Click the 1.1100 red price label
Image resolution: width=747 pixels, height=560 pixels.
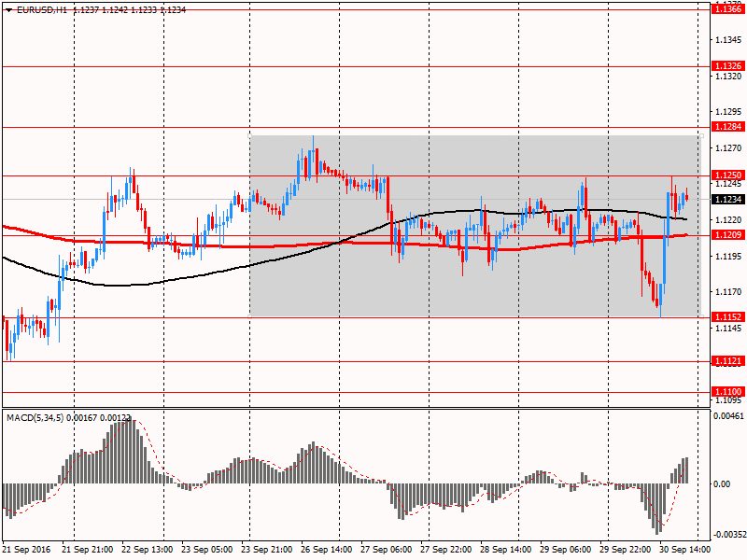point(727,391)
